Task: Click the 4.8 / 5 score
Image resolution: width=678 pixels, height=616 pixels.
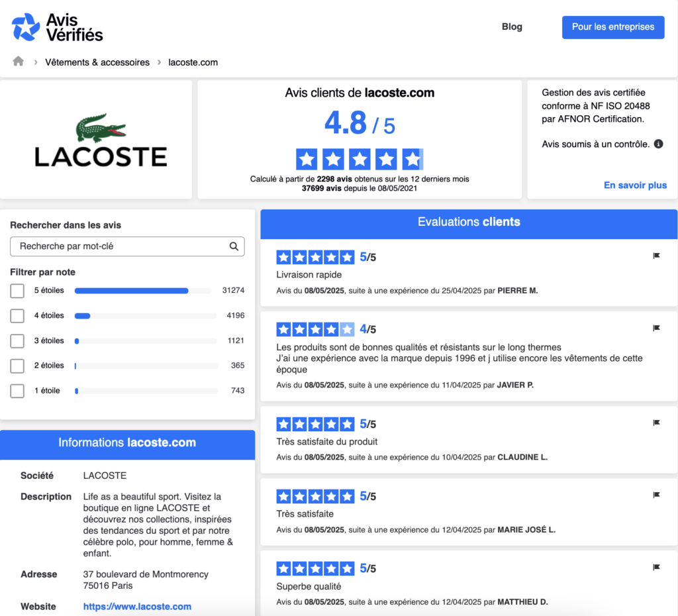Action: coord(360,123)
